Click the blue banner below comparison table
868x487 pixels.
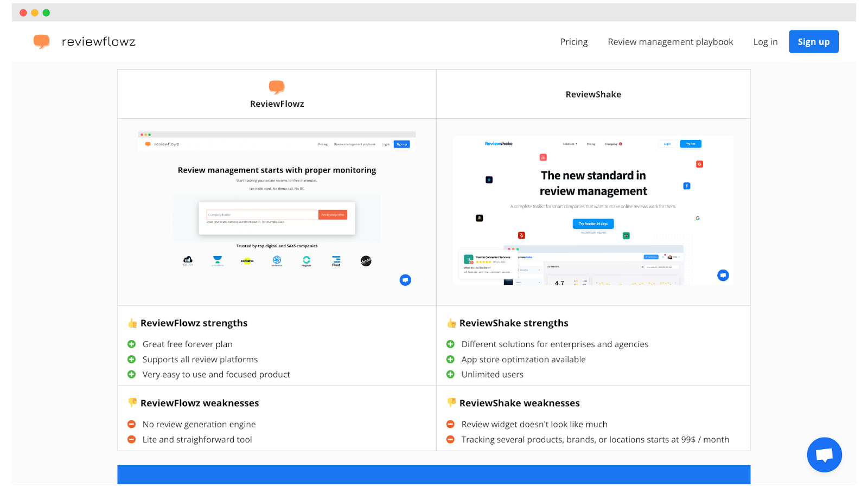point(433,475)
